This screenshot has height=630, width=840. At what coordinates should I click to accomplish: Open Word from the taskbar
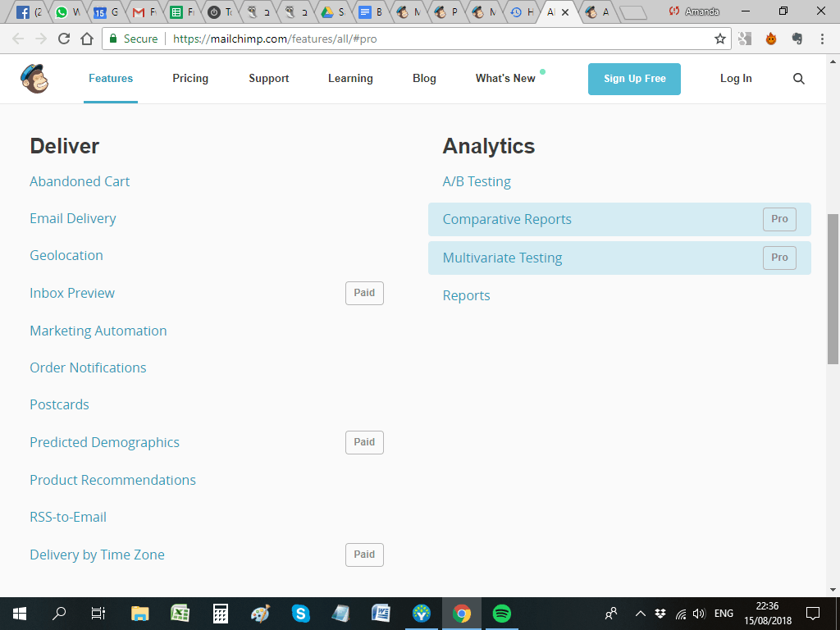[x=381, y=614]
